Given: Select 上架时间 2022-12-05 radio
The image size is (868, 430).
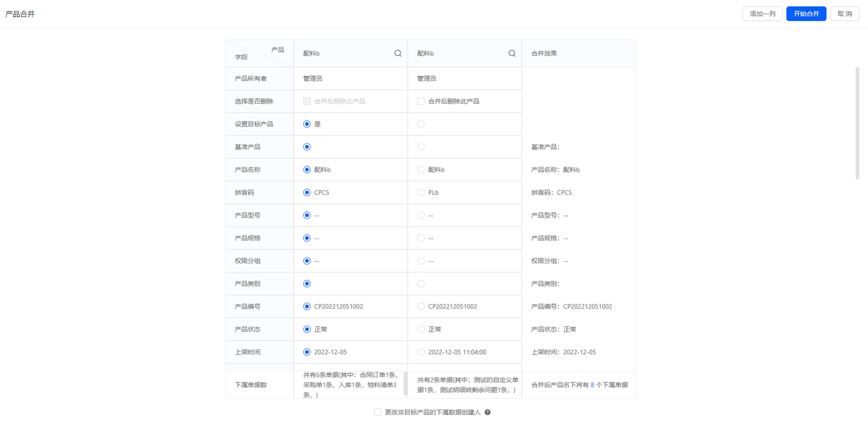Looking at the screenshot, I should point(307,352).
